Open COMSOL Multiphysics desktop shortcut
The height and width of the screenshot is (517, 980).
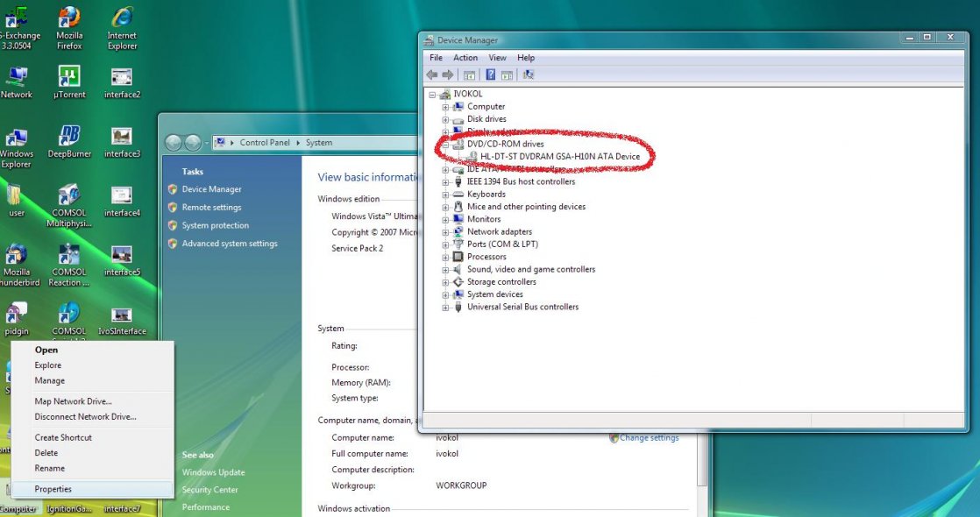[68, 196]
